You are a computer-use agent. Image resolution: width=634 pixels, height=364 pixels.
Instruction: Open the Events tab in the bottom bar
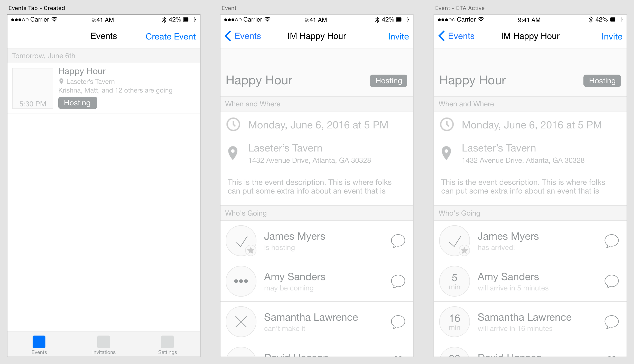point(39,345)
